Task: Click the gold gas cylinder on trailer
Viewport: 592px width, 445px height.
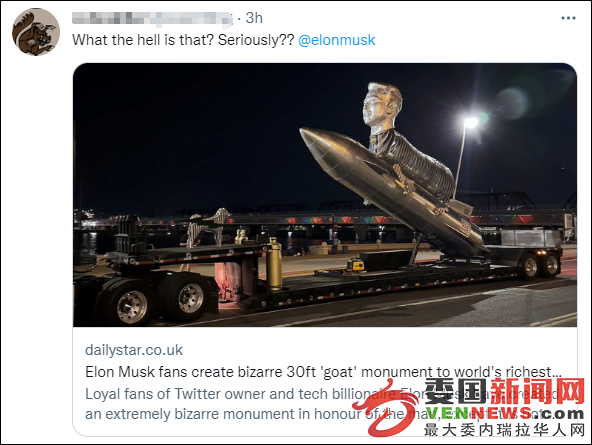Action: pos(274,263)
